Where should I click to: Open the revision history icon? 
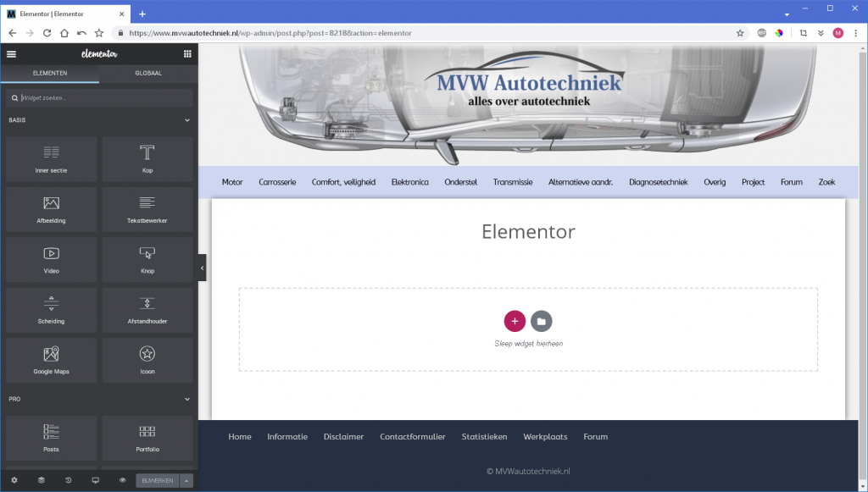[x=68, y=480]
